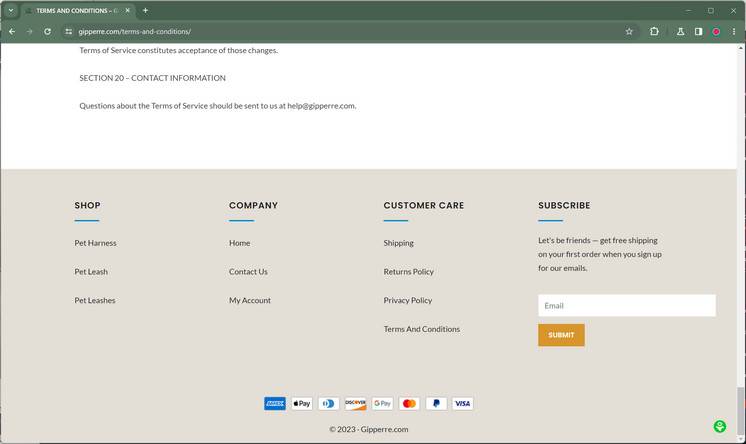Click the SUBSCRIBE footer heading
Viewport: 746px width, 444px height.
(564, 205)
